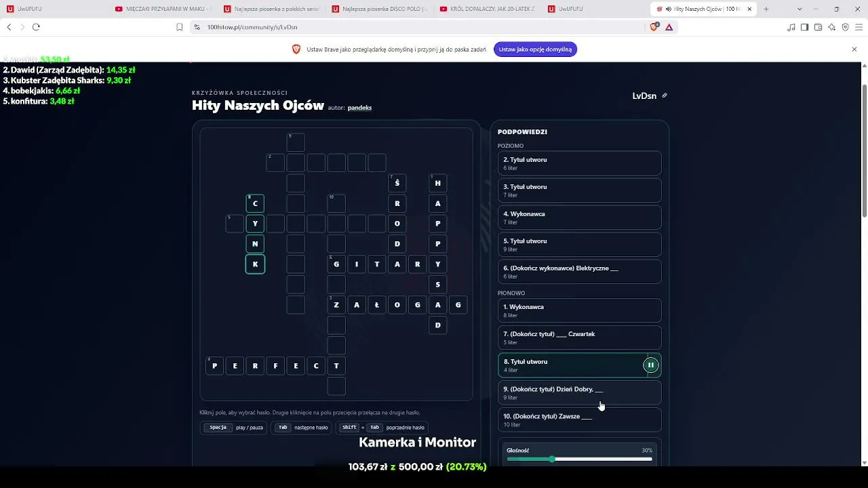
Task: Go back using the browser back arrow
Action: point(9,27)
